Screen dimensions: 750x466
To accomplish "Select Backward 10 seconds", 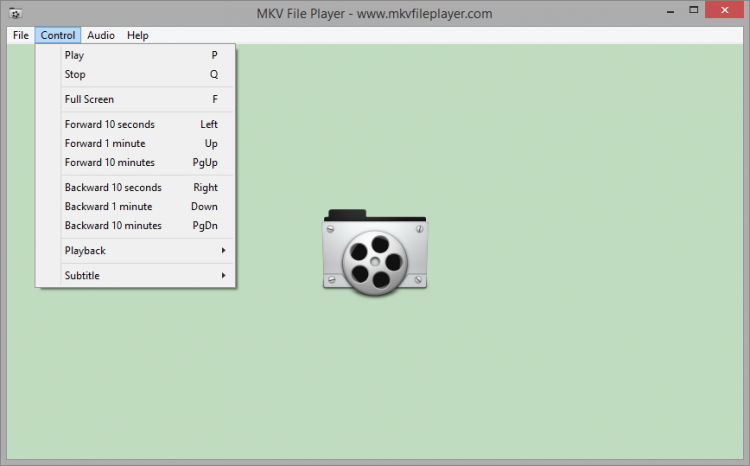I will [x=135, y=188].
